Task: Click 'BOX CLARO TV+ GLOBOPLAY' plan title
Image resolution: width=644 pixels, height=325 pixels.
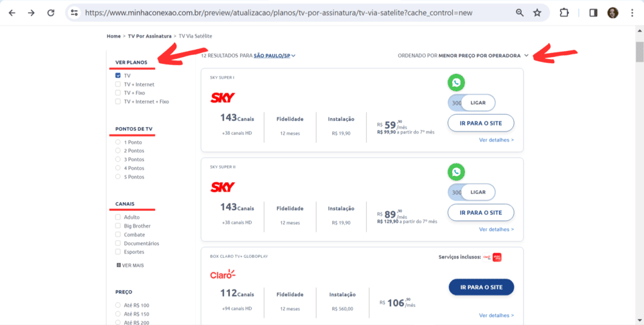Action: [x=239, y=256]
